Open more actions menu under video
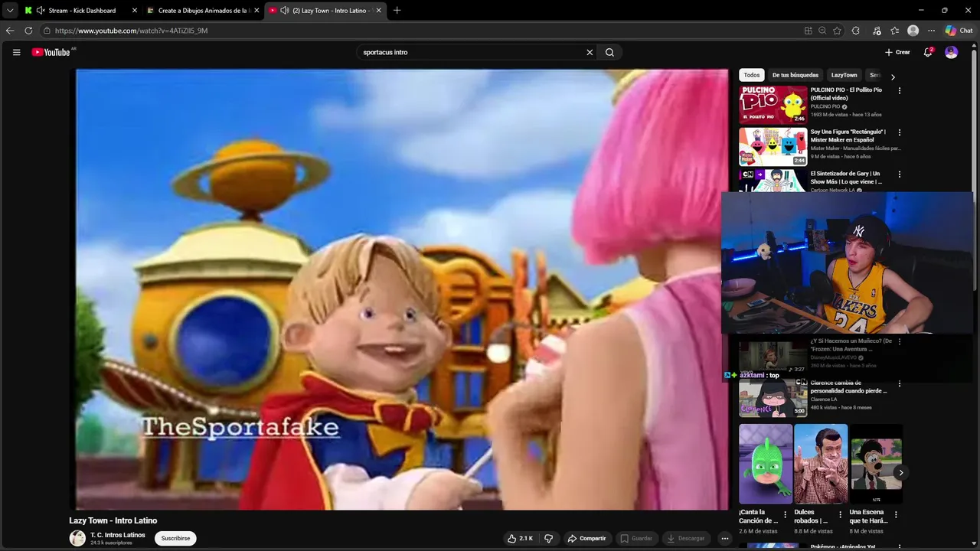This screenshot has height=551, width=980. 724,538
